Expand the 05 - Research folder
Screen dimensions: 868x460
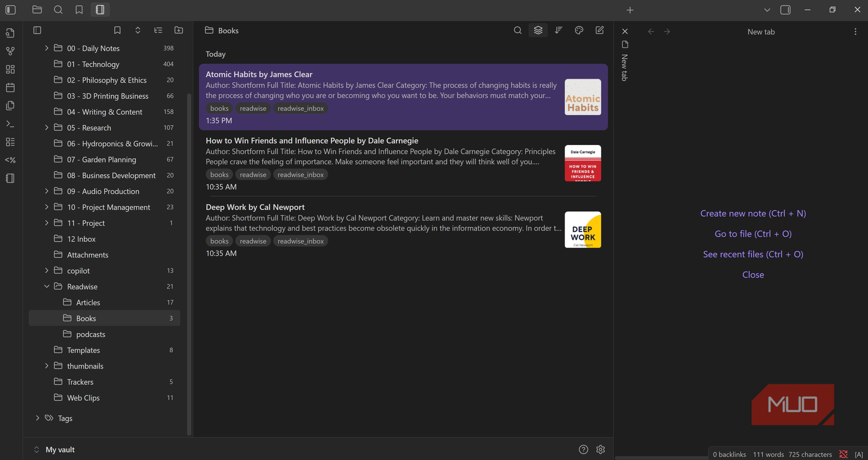[47, 128]
